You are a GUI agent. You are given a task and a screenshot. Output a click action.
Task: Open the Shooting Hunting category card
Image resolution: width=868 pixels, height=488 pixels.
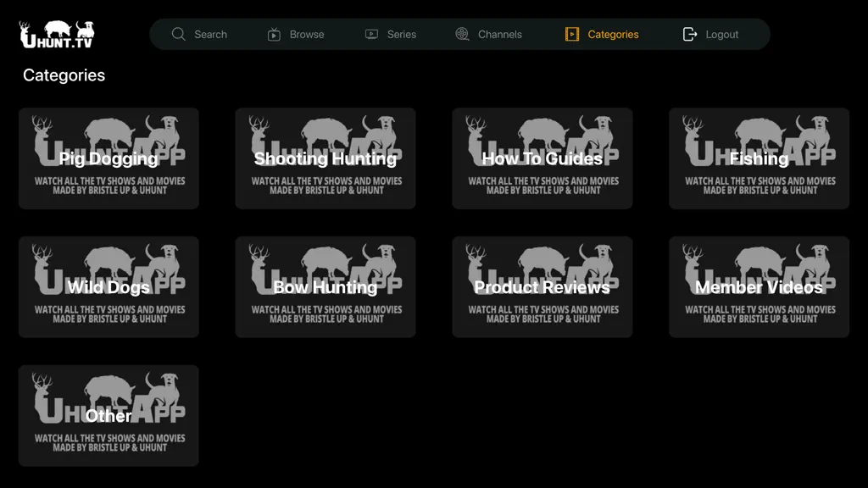tap(325, 158)
